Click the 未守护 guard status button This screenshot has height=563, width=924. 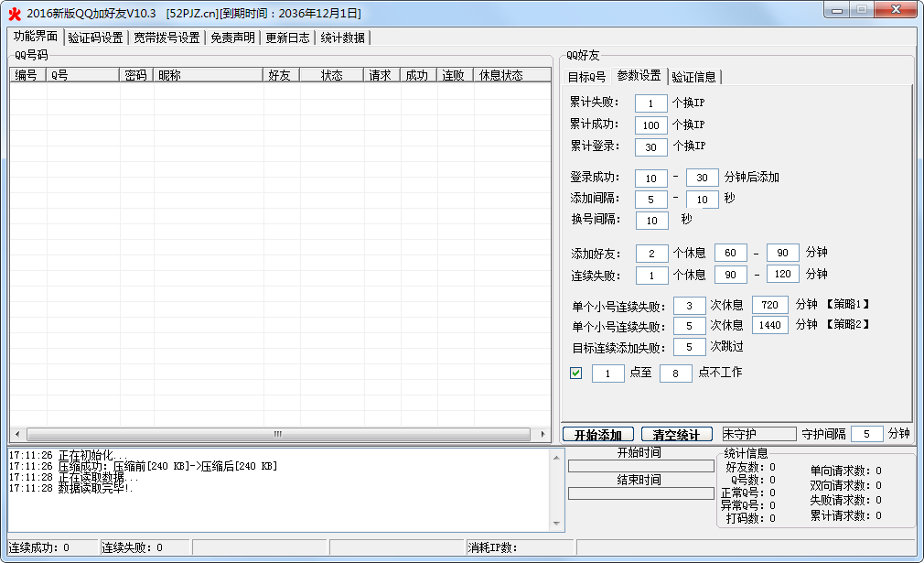(x=759, y=434)
